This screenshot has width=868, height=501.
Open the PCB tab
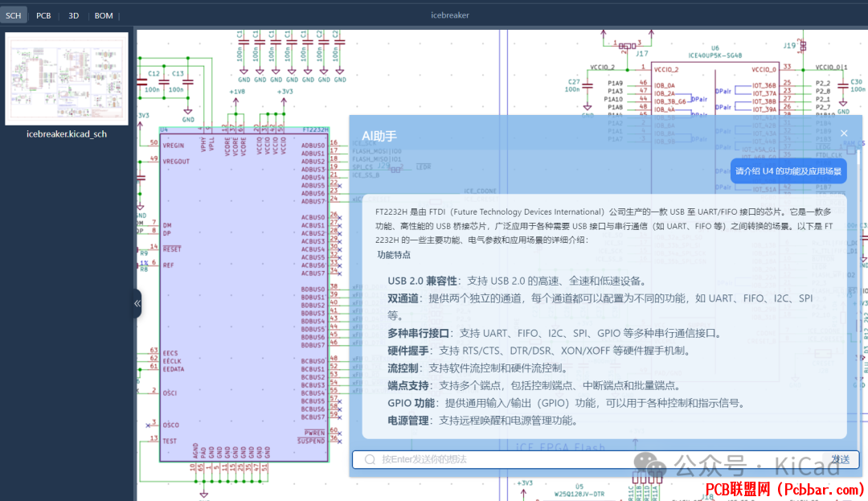click(43, 15)
